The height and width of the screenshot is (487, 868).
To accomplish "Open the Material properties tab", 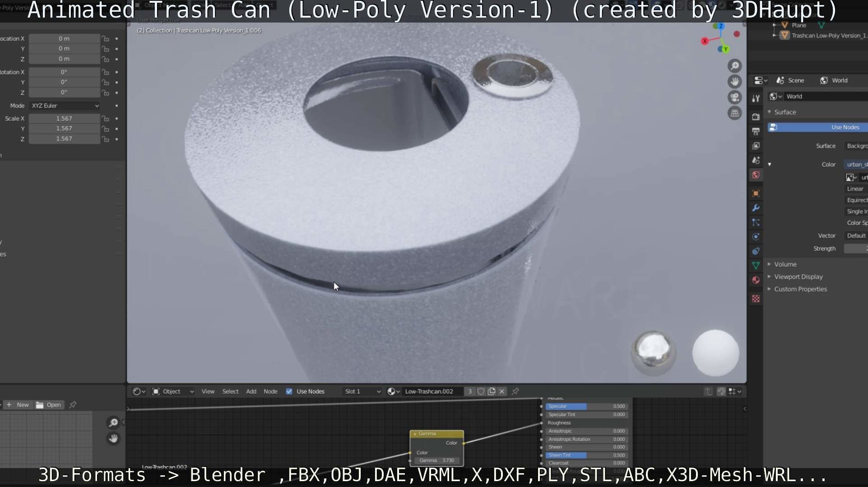I will 756,280.
